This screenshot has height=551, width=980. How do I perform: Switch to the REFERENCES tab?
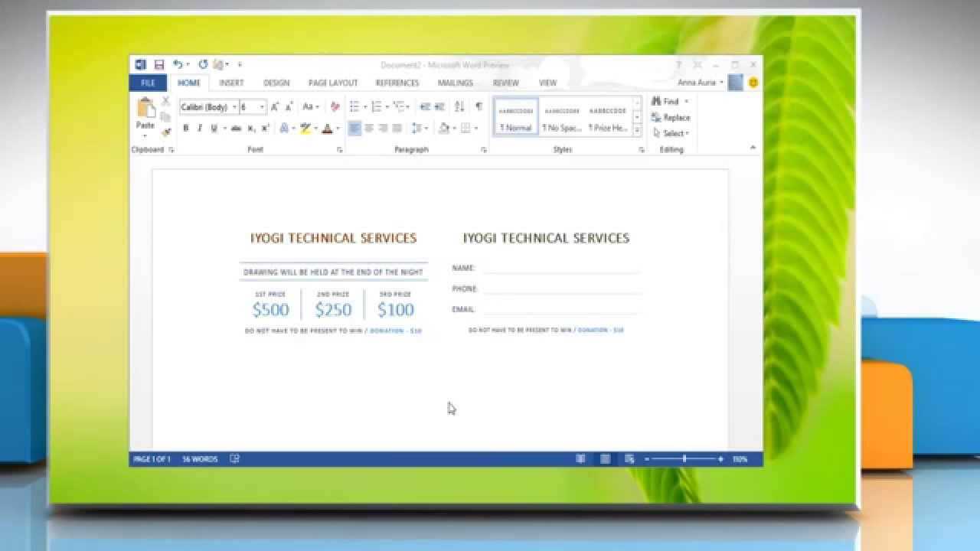click(x=397, y=83)
